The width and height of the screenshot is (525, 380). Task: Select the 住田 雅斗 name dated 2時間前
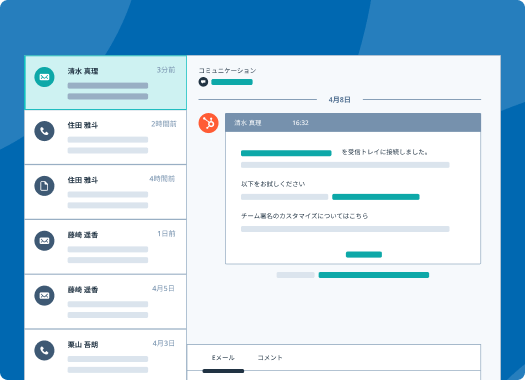(x=83, y=125)
